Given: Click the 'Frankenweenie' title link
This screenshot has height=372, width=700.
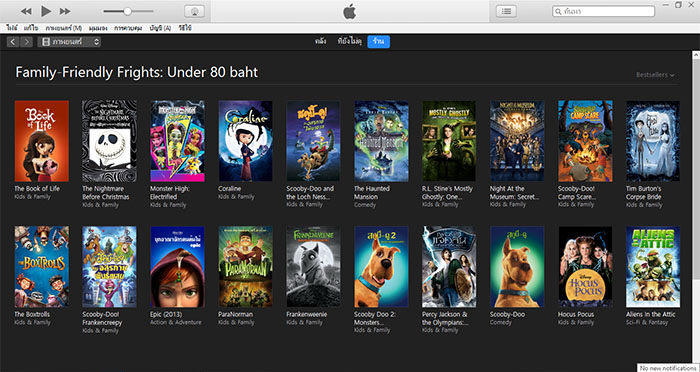Looking at the screenshot, I should point(307,314).
